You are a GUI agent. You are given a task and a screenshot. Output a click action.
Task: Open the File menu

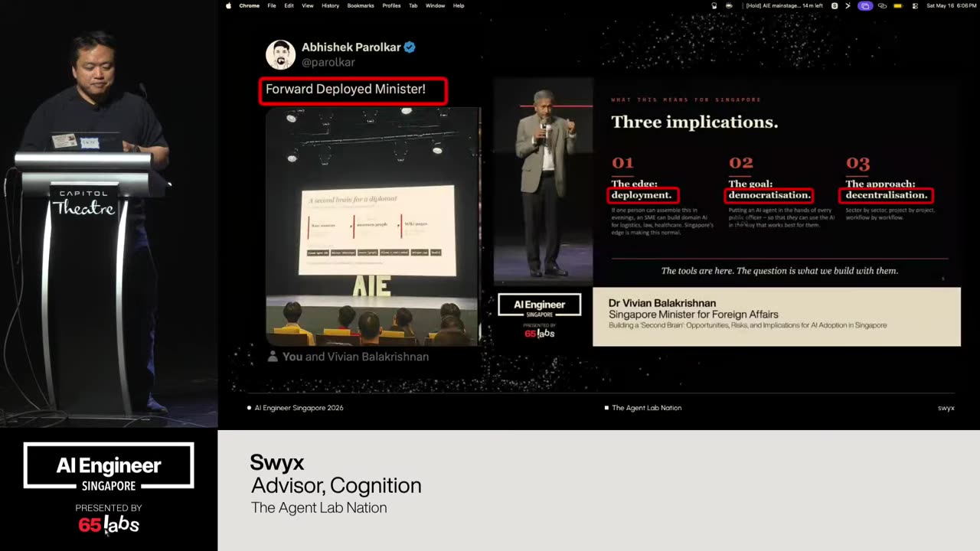272,5
